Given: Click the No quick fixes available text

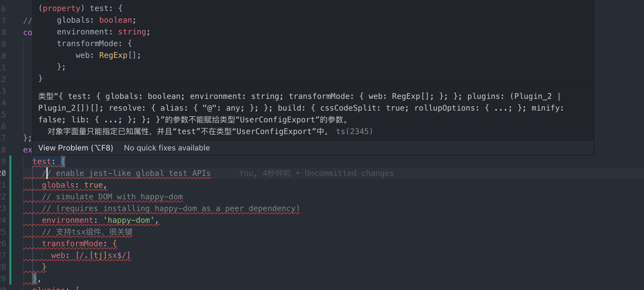Looking at the screenshot, I should [167, 148].
